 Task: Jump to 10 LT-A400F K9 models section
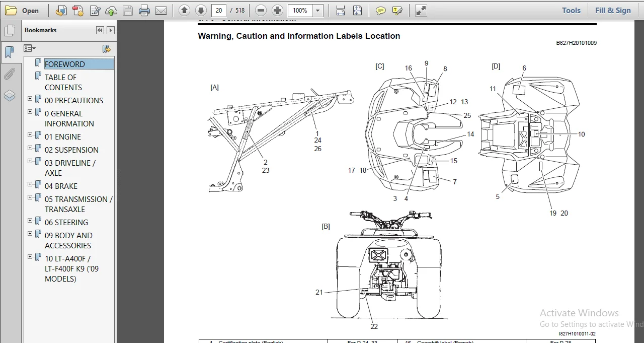(x=72, y=268)
